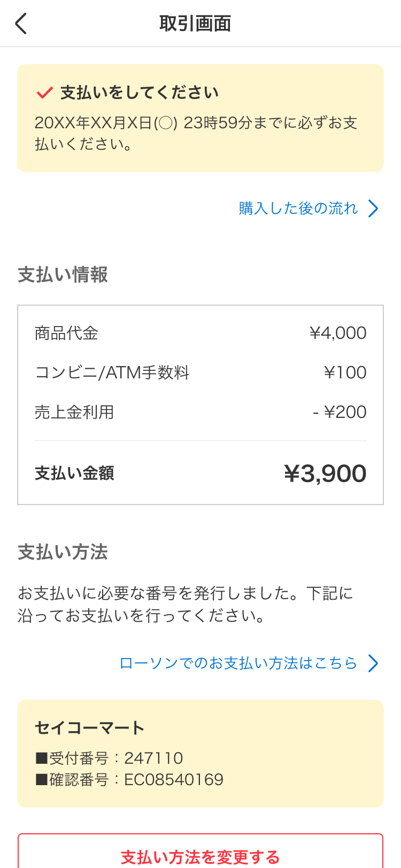The width and height of the screenshot is (401, 868).
Task: Click the red checkmark icon
Action: click(x=44, y=92)
